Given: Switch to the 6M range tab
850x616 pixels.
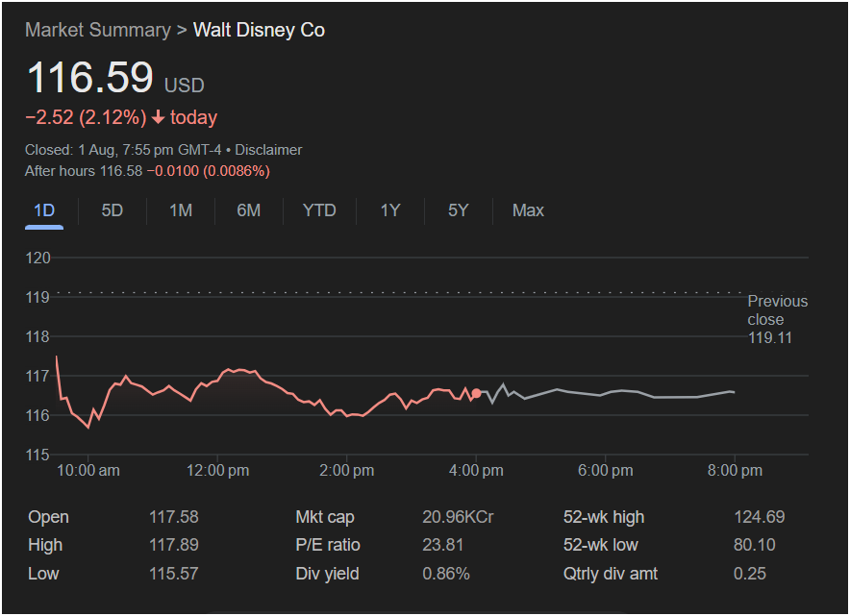Looking at the screenshot, I should (x=249, y=210).
